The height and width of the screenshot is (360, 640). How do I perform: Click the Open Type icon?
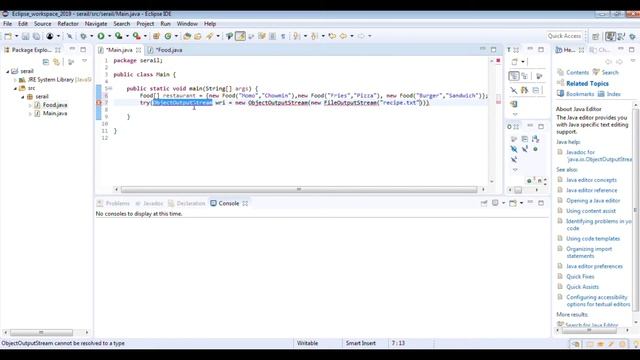coord(187,36)
